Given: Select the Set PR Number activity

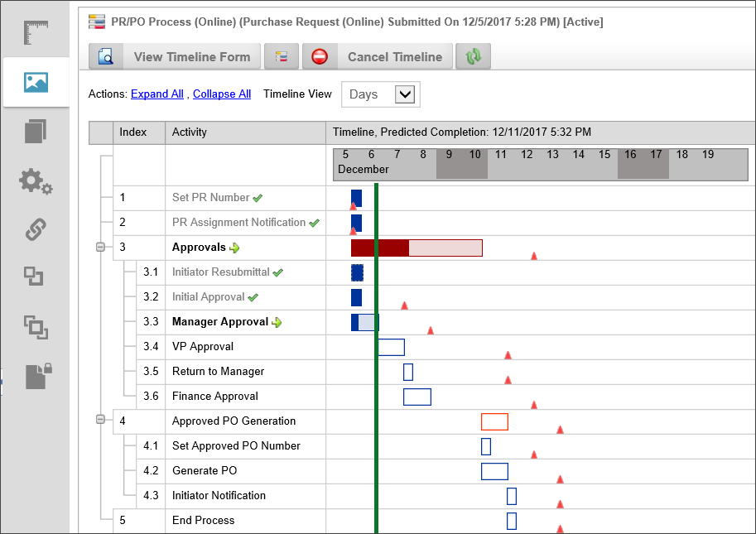Looking at the screenshot, I should 210,198.
